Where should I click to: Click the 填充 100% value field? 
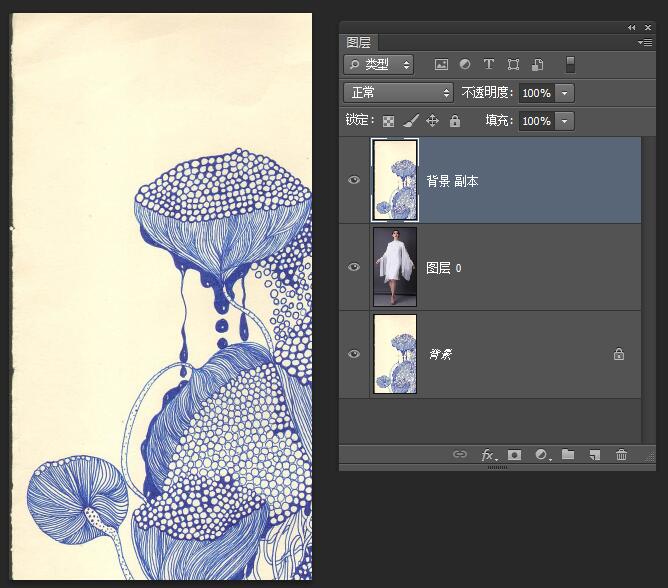point(536,121)
